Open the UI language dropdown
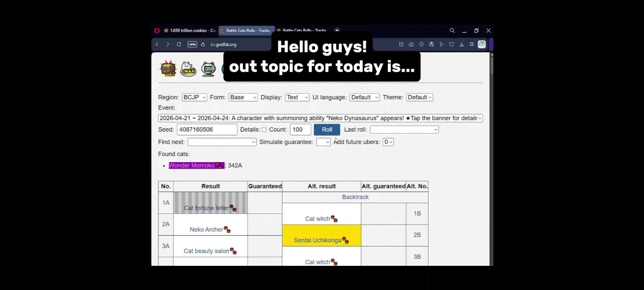Screen dimensions: 644x290 point(365,97)
